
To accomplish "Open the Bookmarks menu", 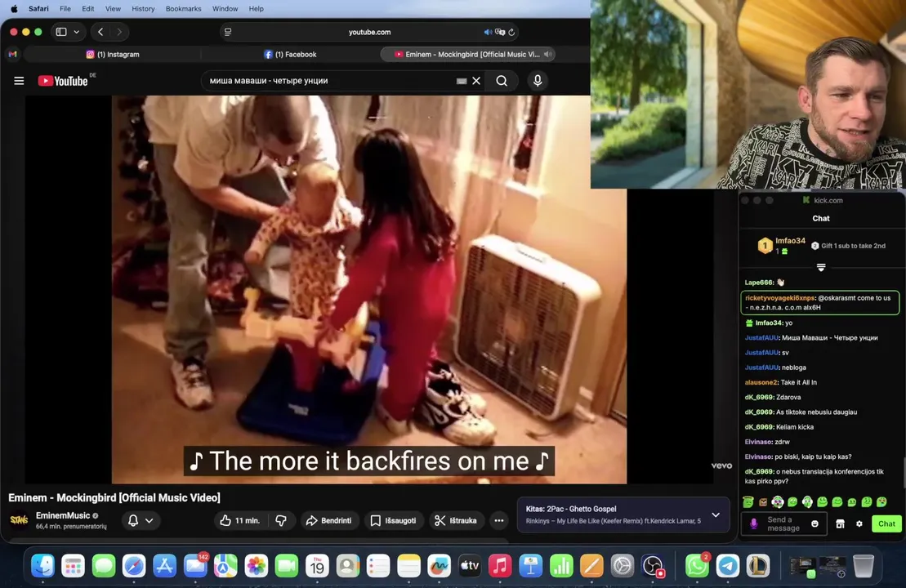I will 183,9.
